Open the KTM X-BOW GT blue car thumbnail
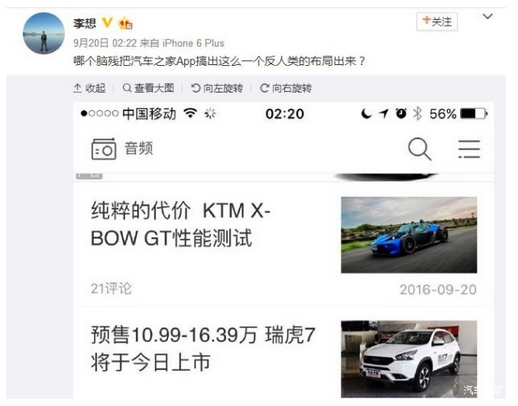This screenshot has height=406, width=518. click(x=409, y=235)
